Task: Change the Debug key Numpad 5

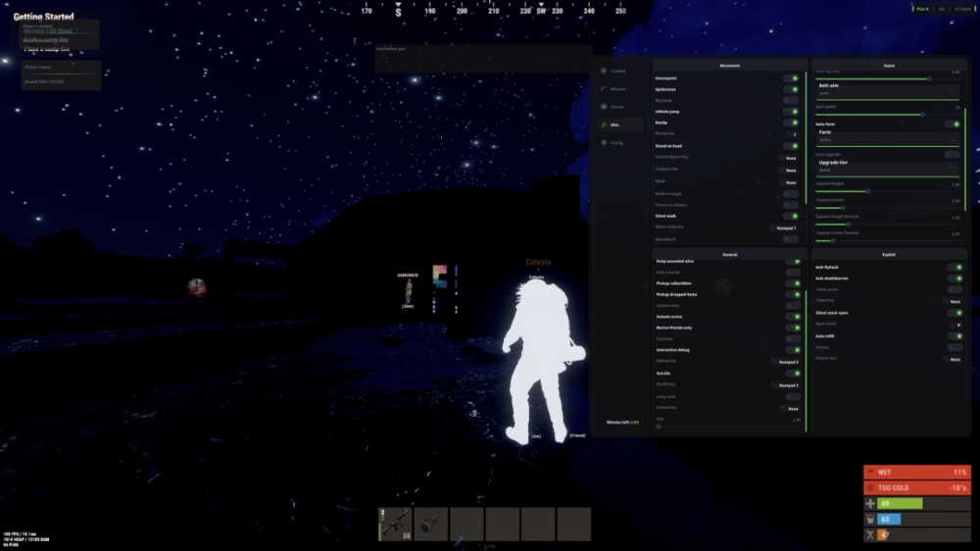Action: 788,362
